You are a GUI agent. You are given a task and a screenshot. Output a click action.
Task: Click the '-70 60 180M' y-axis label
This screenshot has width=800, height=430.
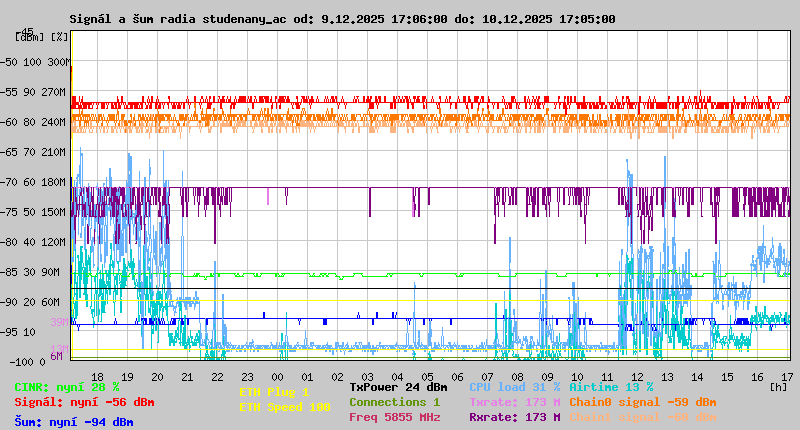click(33, 182)
